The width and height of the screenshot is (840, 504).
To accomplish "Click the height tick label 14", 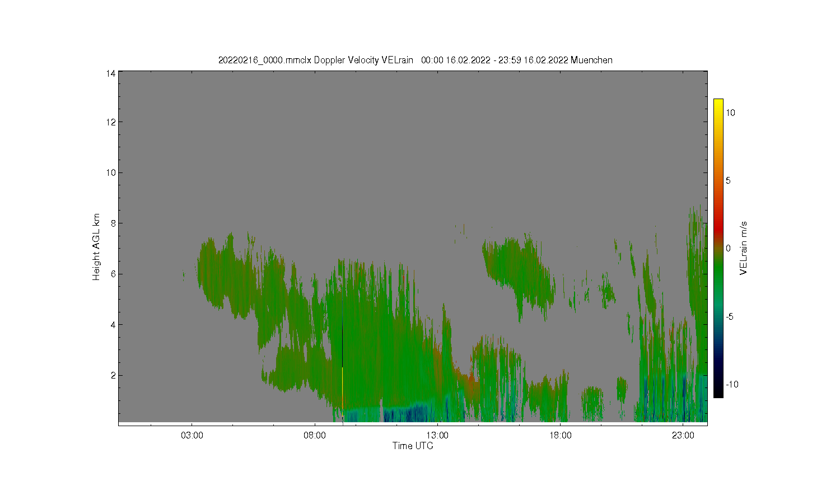I will point(111,73).
